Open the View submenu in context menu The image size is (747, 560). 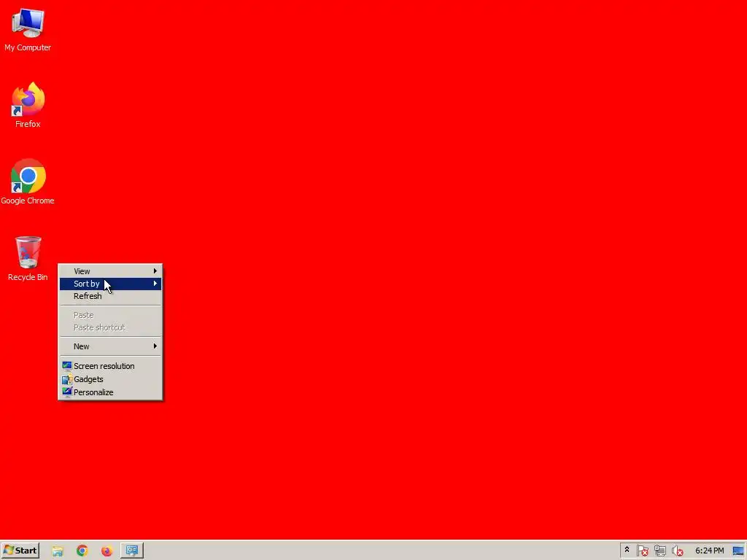coord(110,271)
